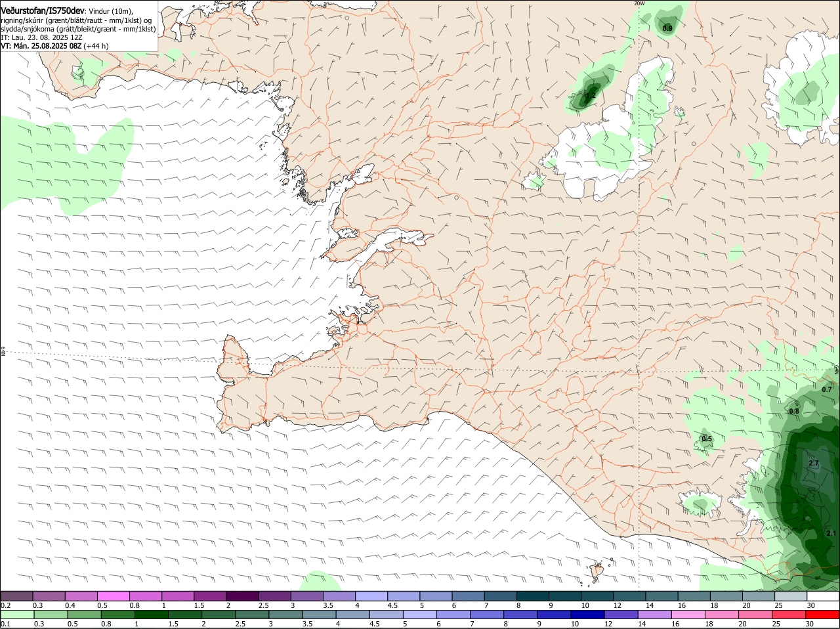Click the Vestmannaeyjar island off the south coast
The height and width of the screenshot is (629, 840).
598,571
